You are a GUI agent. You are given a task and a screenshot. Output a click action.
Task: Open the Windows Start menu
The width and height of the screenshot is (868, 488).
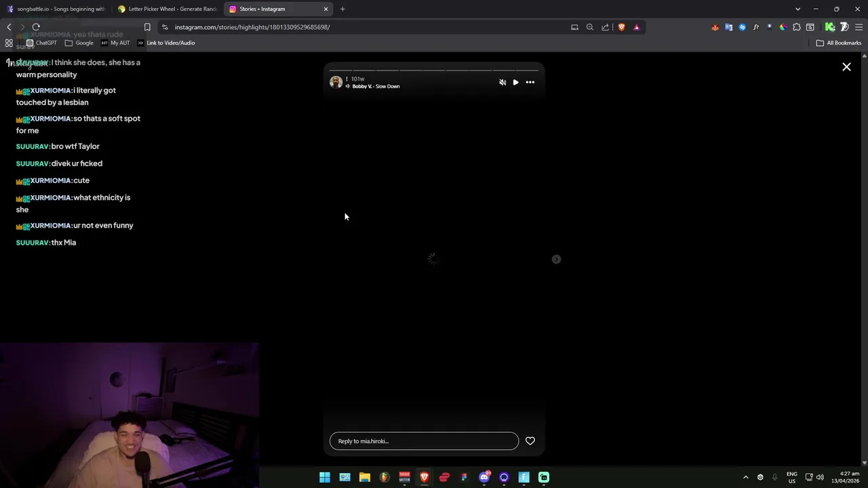(x=325, y=477)
